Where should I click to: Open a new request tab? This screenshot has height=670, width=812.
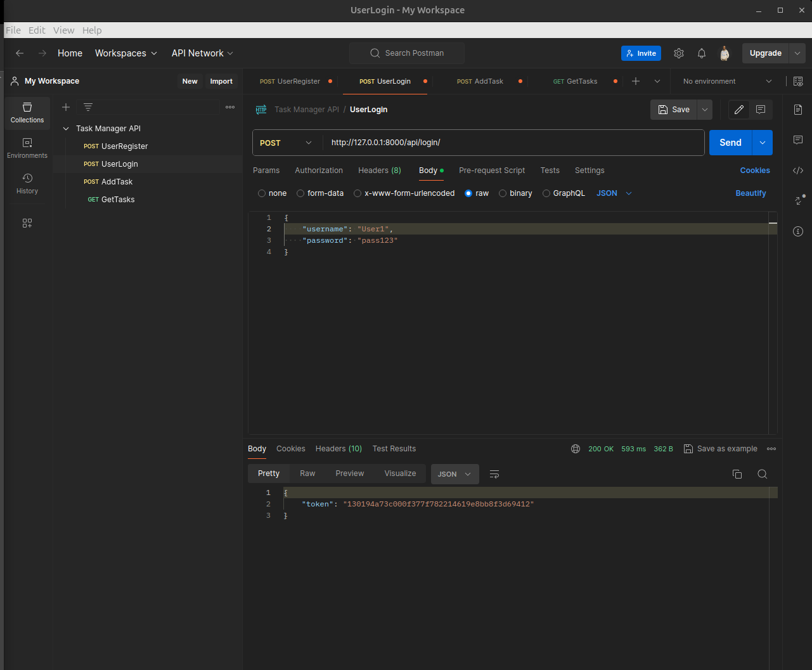(636, 81)
